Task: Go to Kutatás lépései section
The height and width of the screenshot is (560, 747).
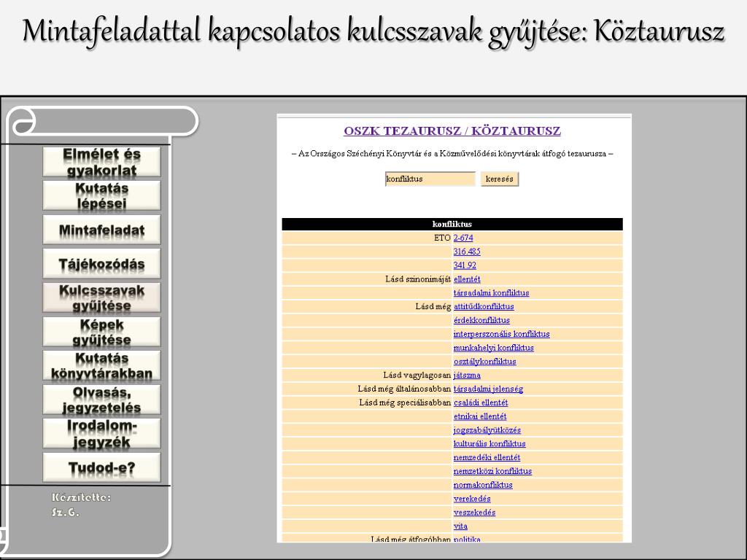Action: click(101, 195)
